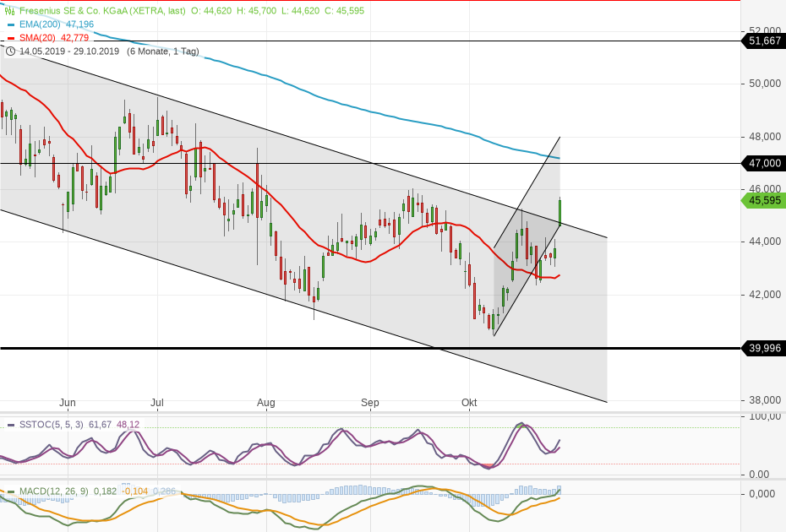Click the low price L: 44,620
This screenshot has width=786, height=532.
coord(300,10)
